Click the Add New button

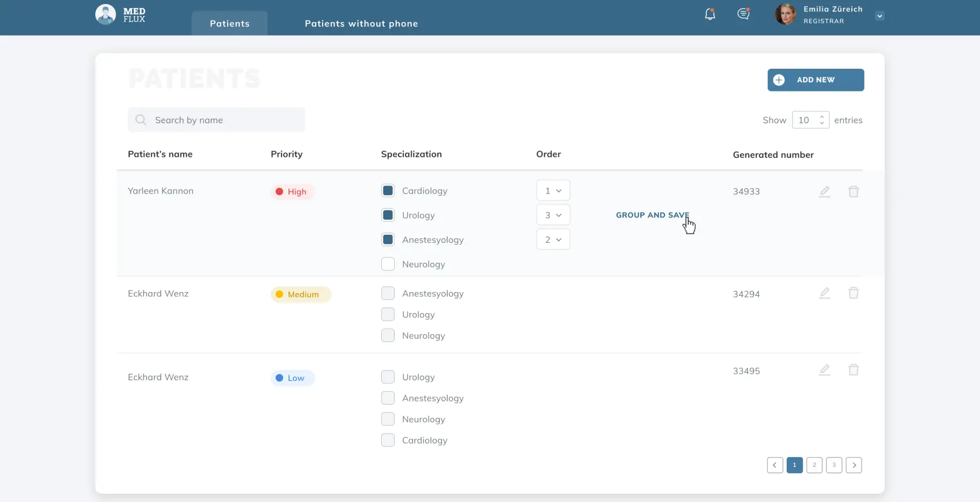[815, 80]
